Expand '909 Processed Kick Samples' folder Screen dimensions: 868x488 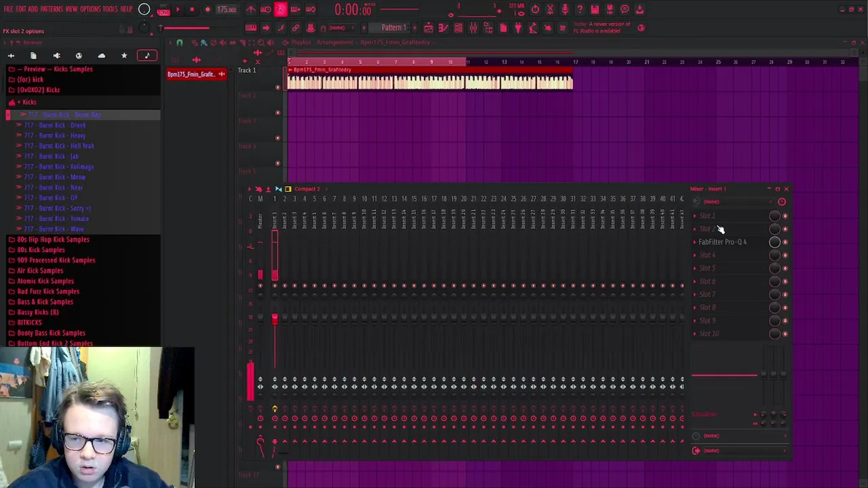56,260
